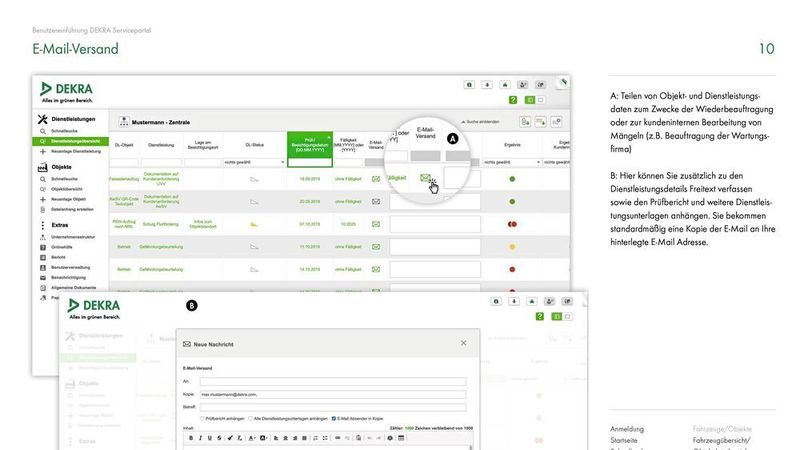Click the info icon in the front DEKRA window header
Image resolution: width=800 pixels, height=450 pixels.
coord(496,302)
